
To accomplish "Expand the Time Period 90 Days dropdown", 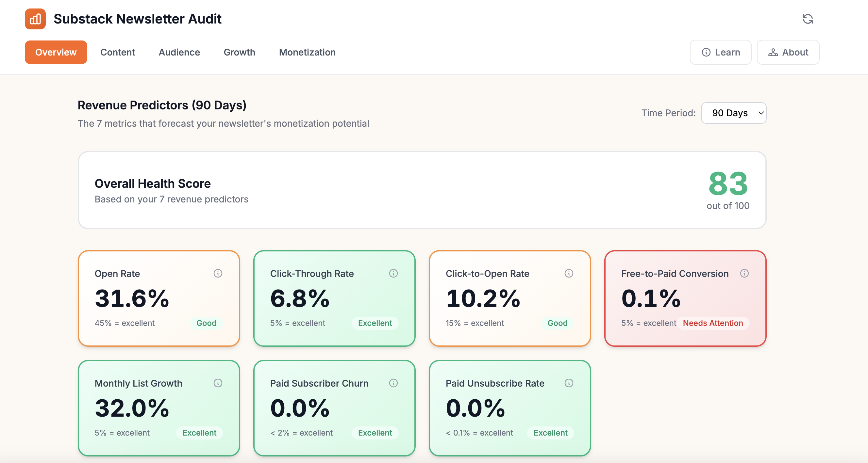I will (734, 113).
